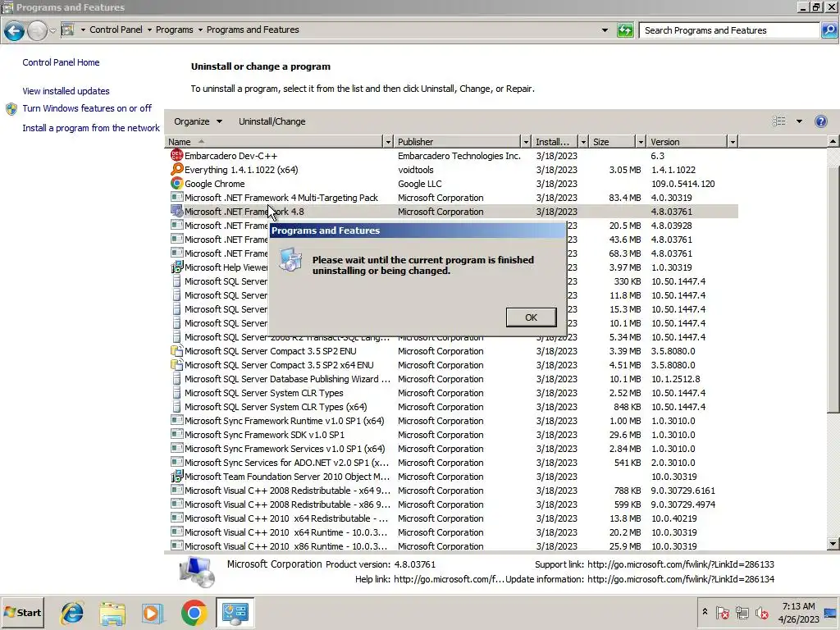Viewport: 840px width, 630px height.
Task: Select the Sync Framework SDK v1.0 SP1 icon
Action: click(177, 435)
